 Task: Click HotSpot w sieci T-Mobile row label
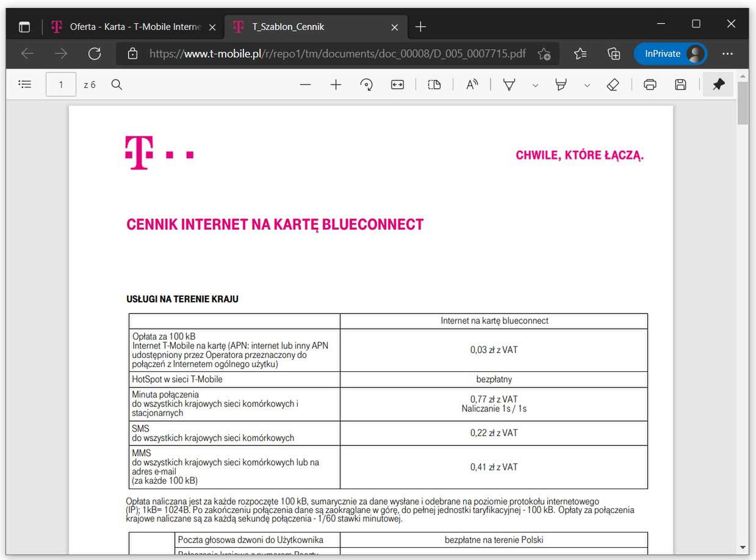pos(177,379)
